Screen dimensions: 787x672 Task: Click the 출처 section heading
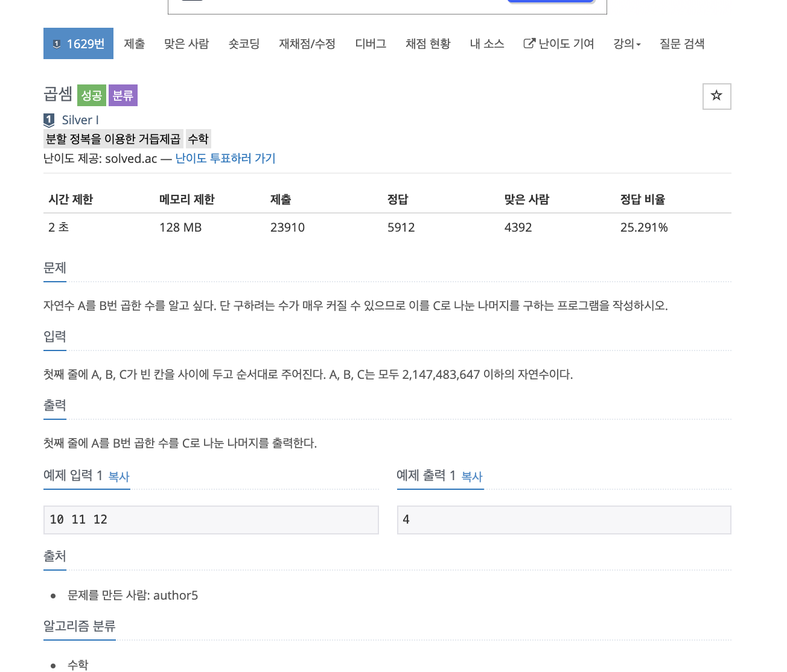[x=55, y=556]
